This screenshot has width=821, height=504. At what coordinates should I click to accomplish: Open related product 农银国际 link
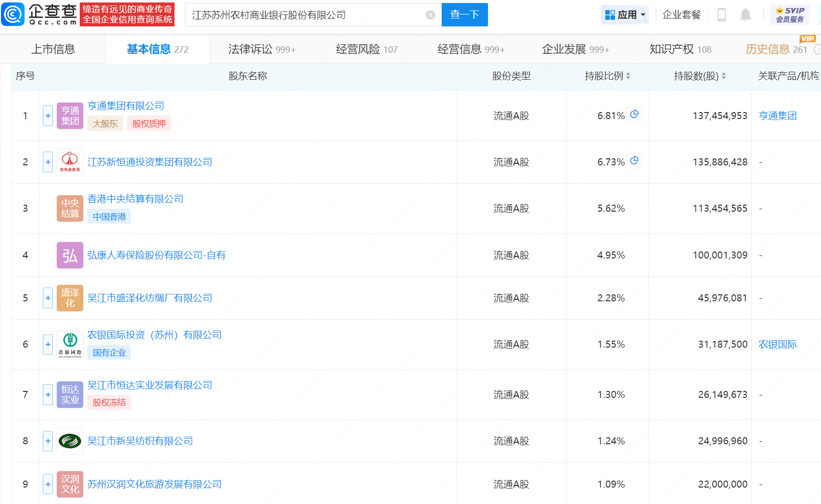pos(778,345)
